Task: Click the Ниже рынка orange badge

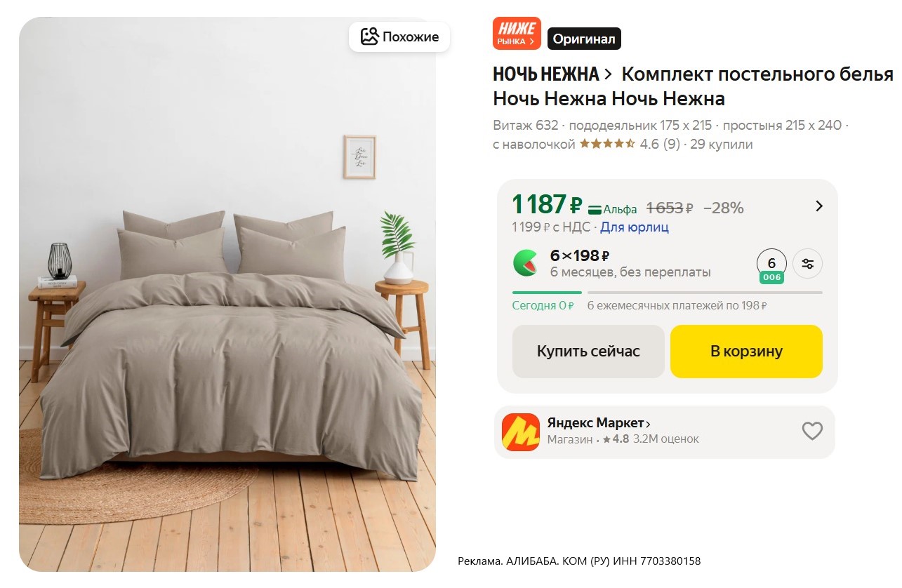Action: 517,33
